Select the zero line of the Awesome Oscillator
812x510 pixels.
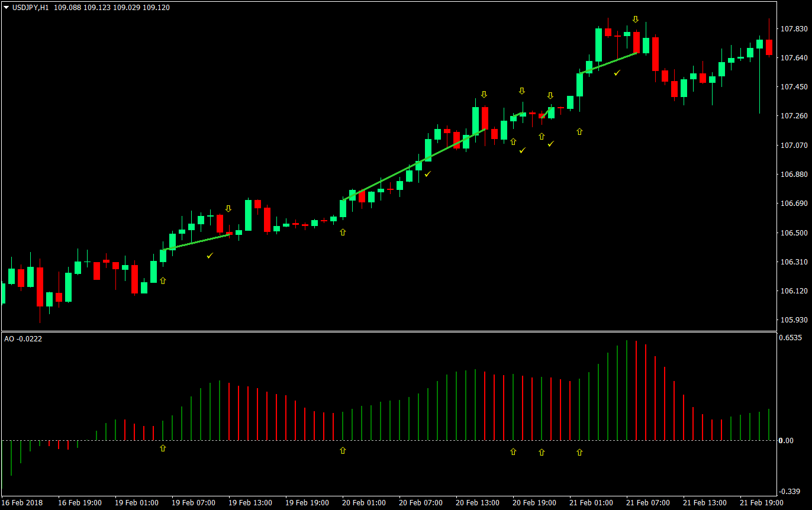pyautogui.click(x=391, y=440)
